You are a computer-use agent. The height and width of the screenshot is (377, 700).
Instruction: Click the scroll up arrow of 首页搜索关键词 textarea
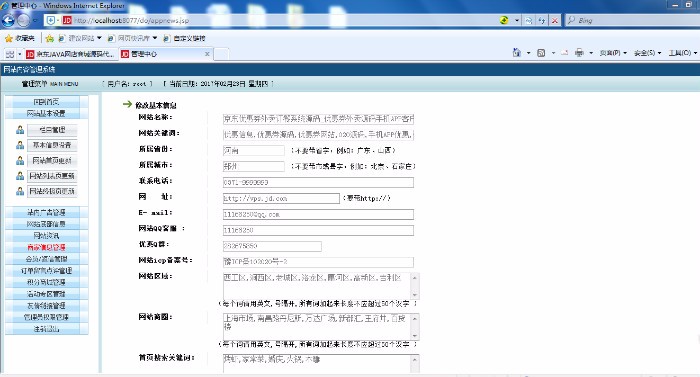(x=415, y=360)
